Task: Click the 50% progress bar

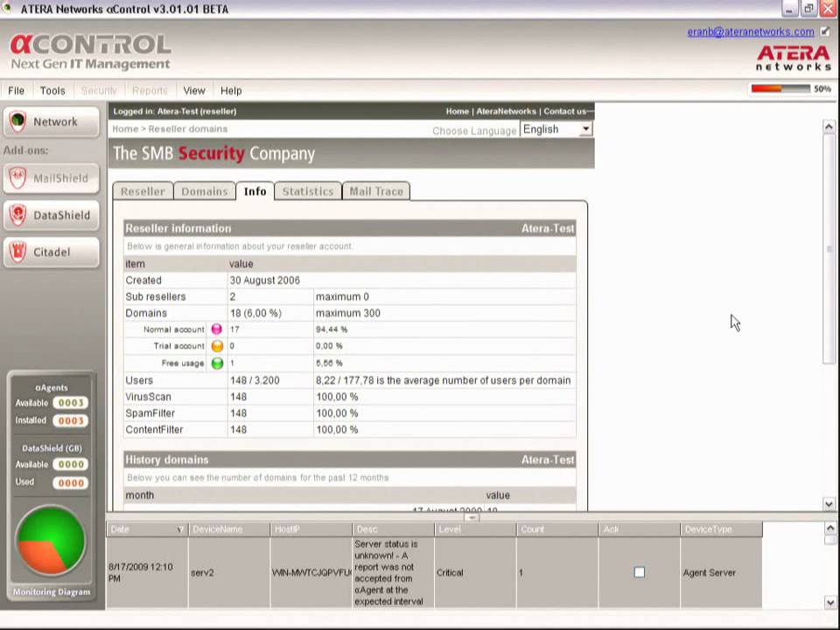Action: pyautogui.click(x=780, y=89)
